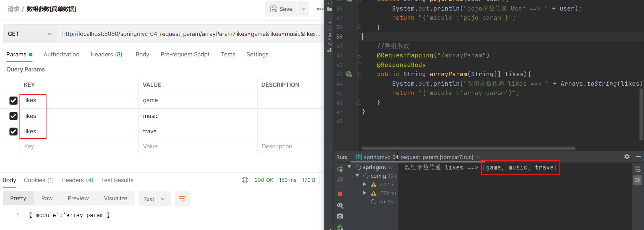
Task: Click the empty Key input cell
Action: 79,147
